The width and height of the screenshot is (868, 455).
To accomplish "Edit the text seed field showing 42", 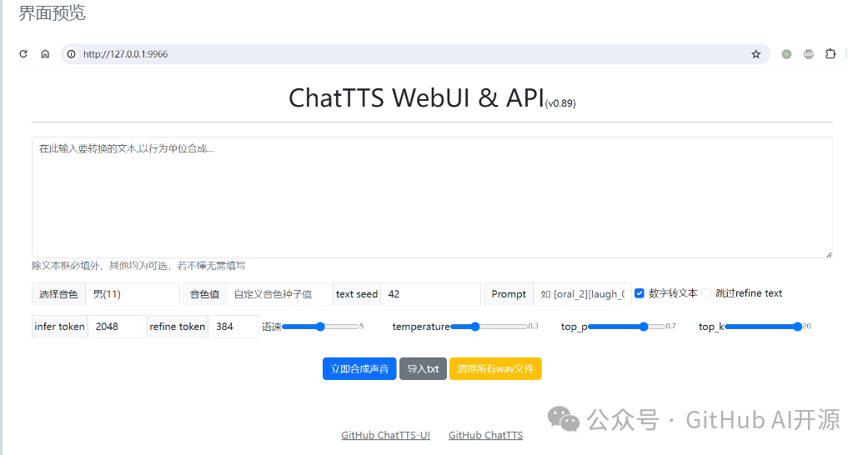I will click(430, 294).
